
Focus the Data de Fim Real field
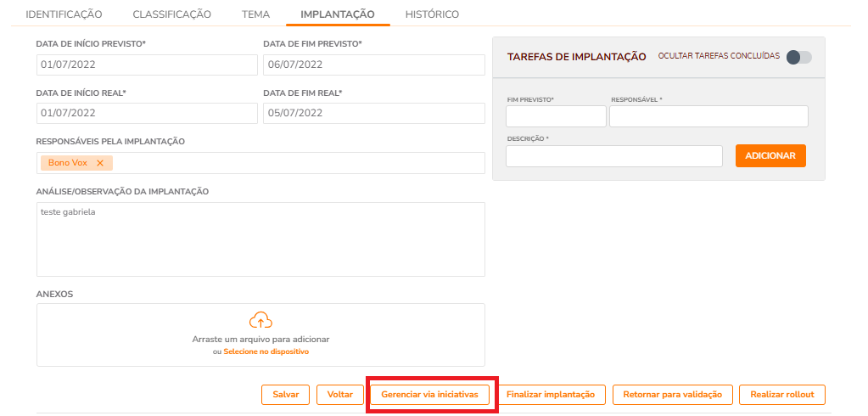pyautogui.click(x=374, y=113)
